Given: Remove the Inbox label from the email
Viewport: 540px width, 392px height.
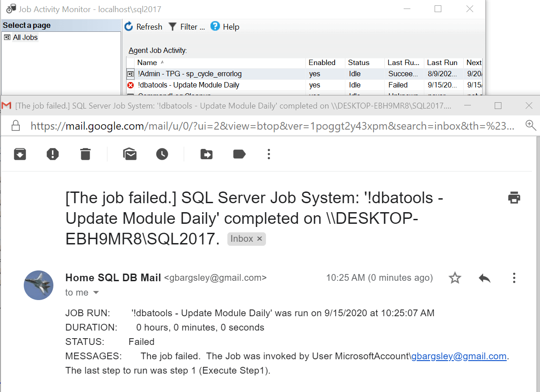Looking at the screenshot, I should click(x=260, y=239).
